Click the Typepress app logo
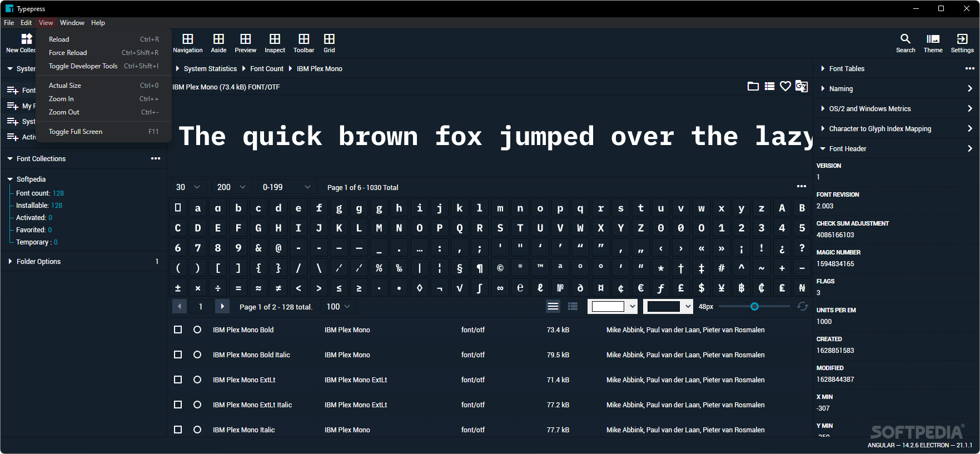 [x=9, y=8]
